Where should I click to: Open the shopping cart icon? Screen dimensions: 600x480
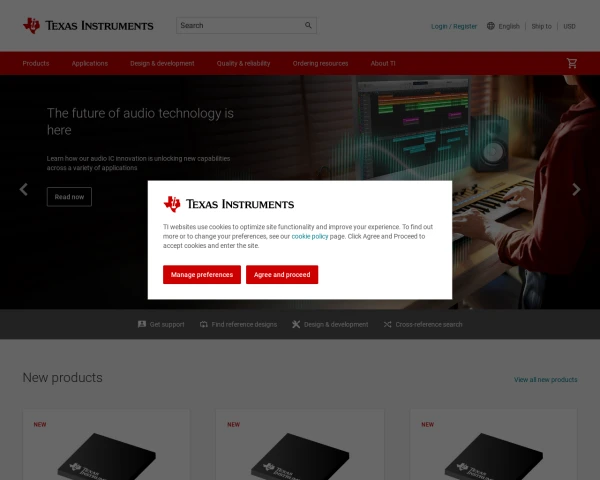pyautogui.click(x=572, y=63)
